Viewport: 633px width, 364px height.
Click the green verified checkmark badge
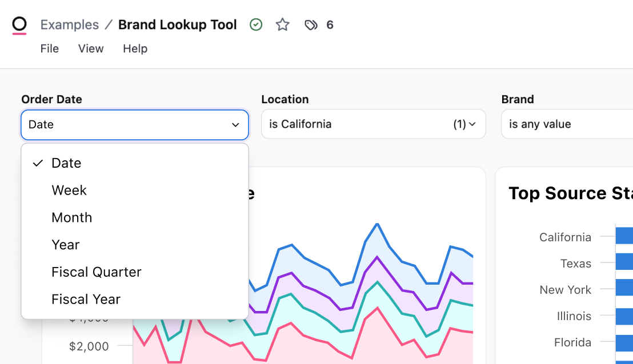(x=255, y=25)
